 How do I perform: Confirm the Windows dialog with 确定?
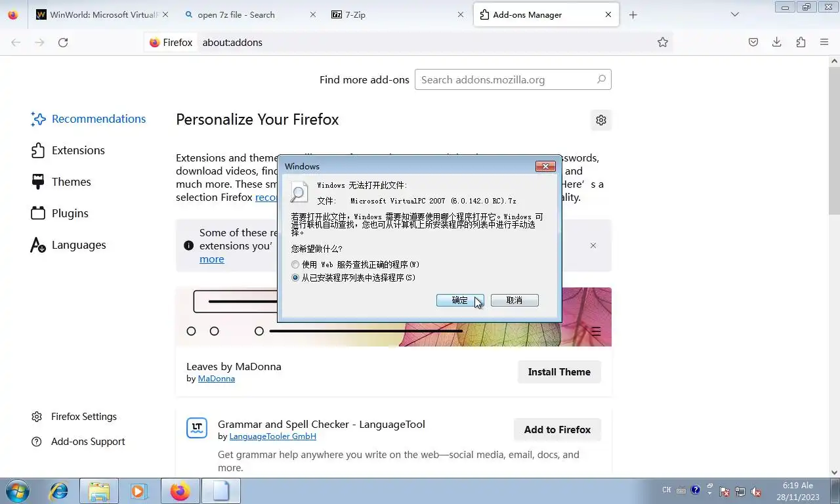(460, 300)
